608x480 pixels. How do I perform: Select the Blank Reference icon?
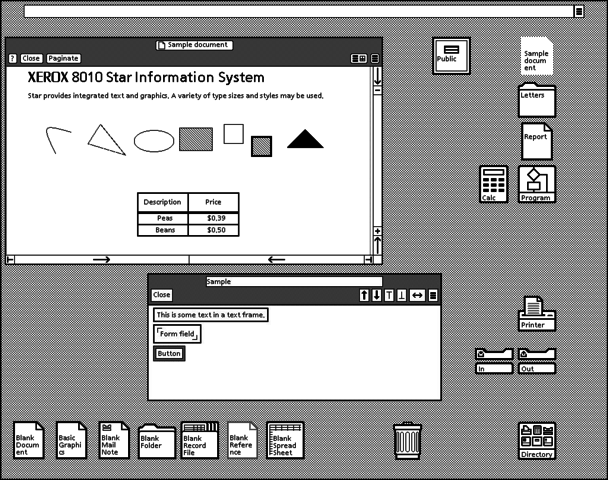(x=242, y=440)
